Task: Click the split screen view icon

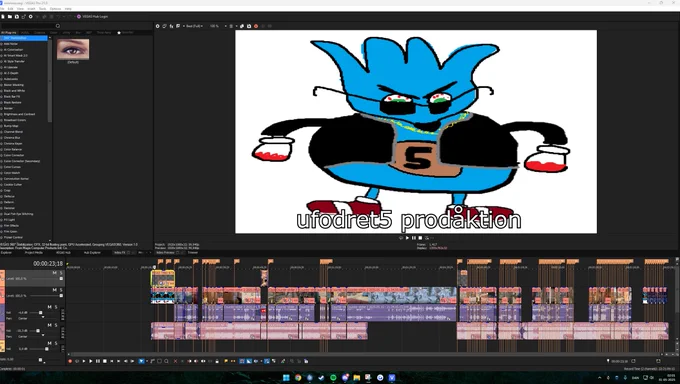Action: (x=178, y=26)
